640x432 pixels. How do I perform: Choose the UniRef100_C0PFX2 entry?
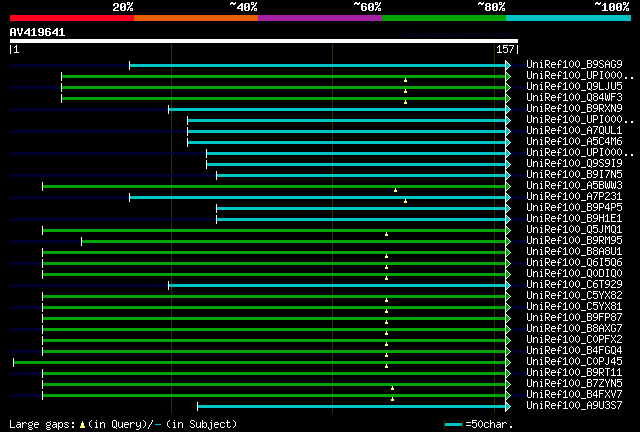574,340
